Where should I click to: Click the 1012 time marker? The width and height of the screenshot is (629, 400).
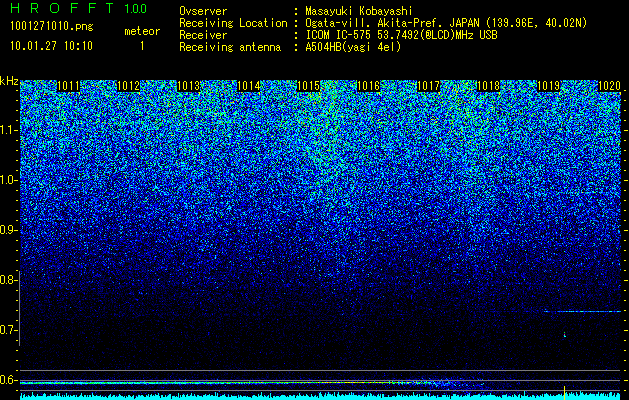pos(128,86)
